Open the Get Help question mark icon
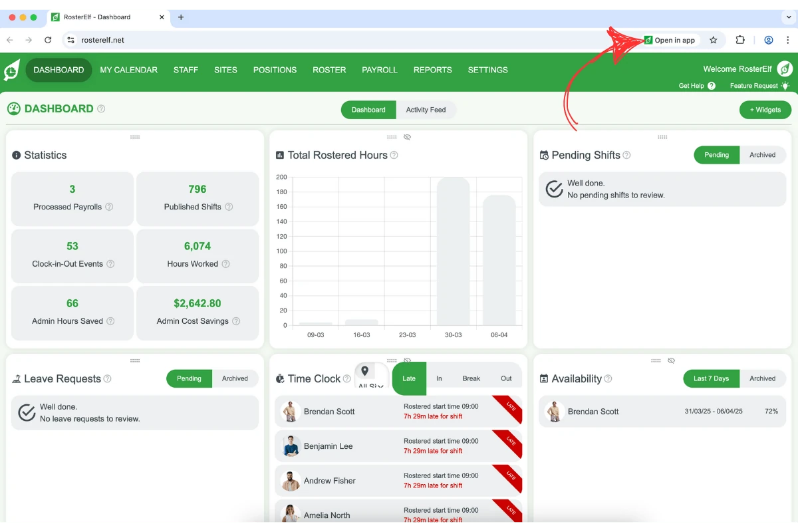Image resolution: width=798 pixels, height=532 pixels. point(712,86)
